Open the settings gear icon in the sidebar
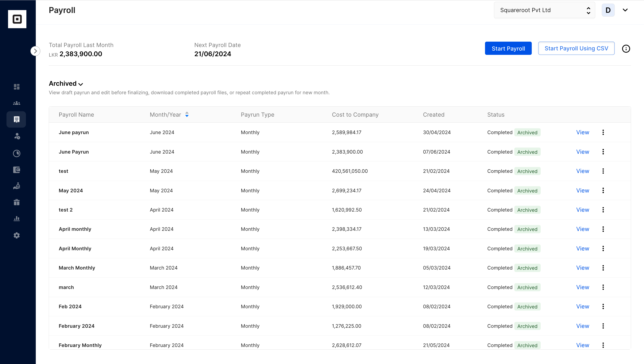644x364 pixels. click(x=17, y=235)
